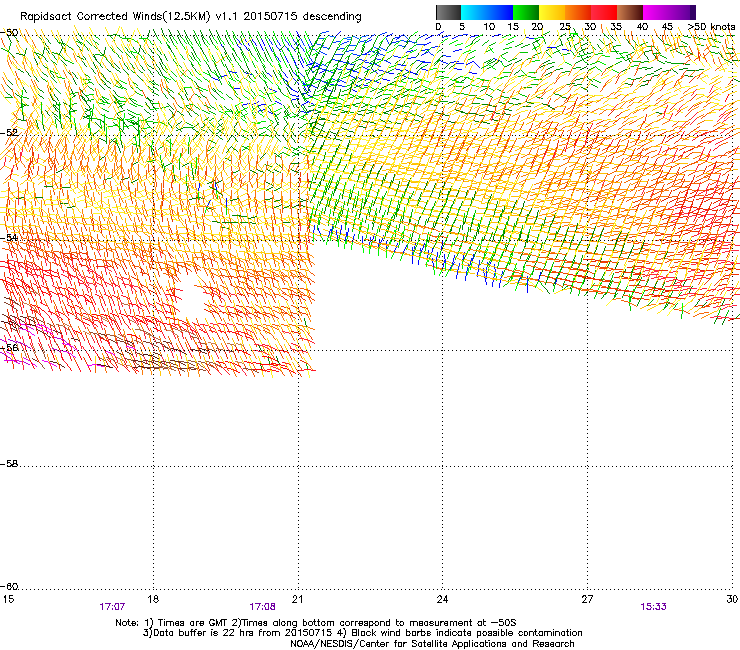Click the orange 25-30 knots legend swatch
The width and height of the screenshot is (740, 650).
tap(578, 12)
